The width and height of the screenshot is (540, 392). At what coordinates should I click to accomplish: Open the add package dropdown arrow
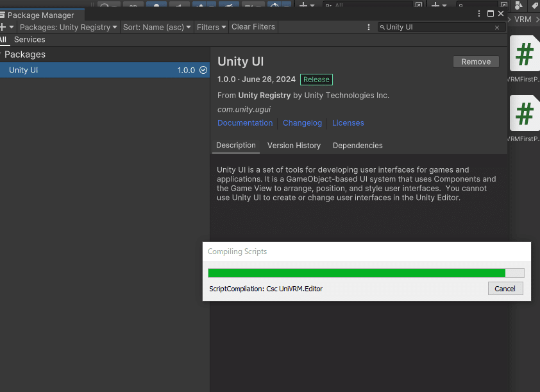click(x=12, y=27)
